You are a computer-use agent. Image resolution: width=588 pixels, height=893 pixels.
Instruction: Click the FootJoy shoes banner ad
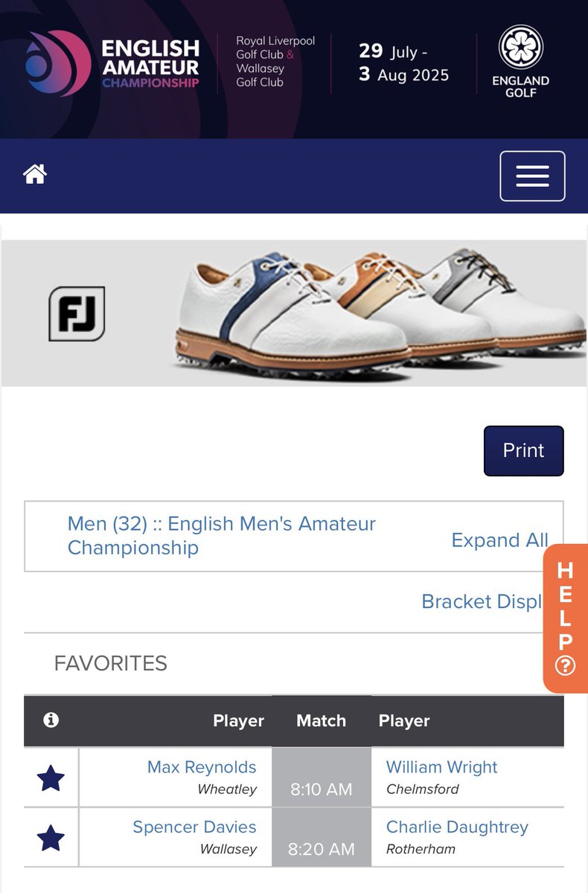pyautogui.click(x=294, y=313)
